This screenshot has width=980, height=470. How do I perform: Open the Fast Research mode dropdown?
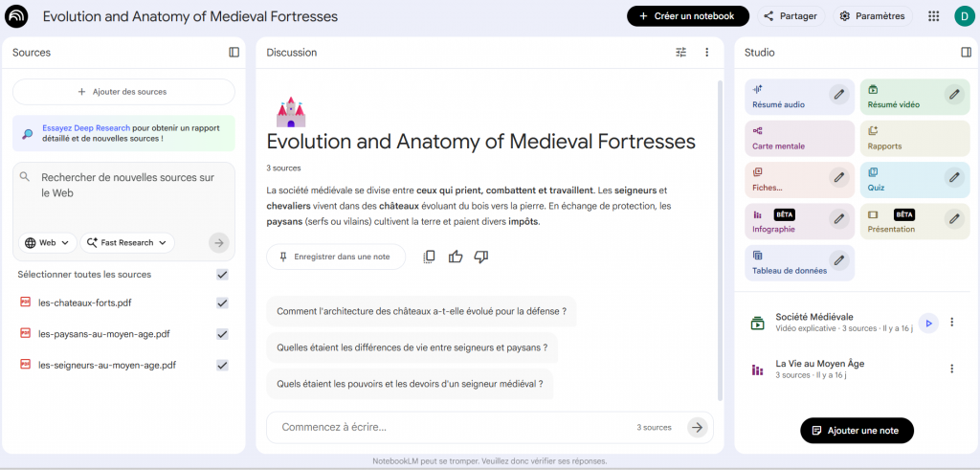(x=127, y=243)
